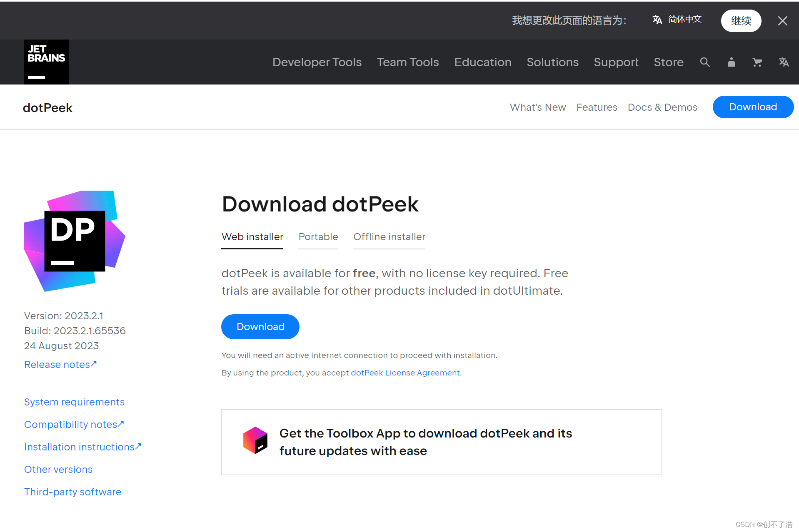Open the account profile icon
This screenshot has height=532, width=799.
pos(731,62)
